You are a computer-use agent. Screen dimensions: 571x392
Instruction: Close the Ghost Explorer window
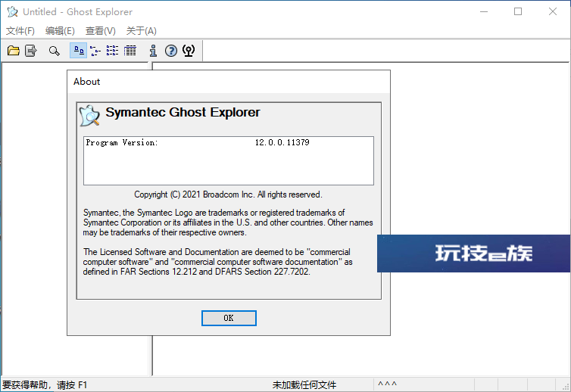tap(553, 11)
